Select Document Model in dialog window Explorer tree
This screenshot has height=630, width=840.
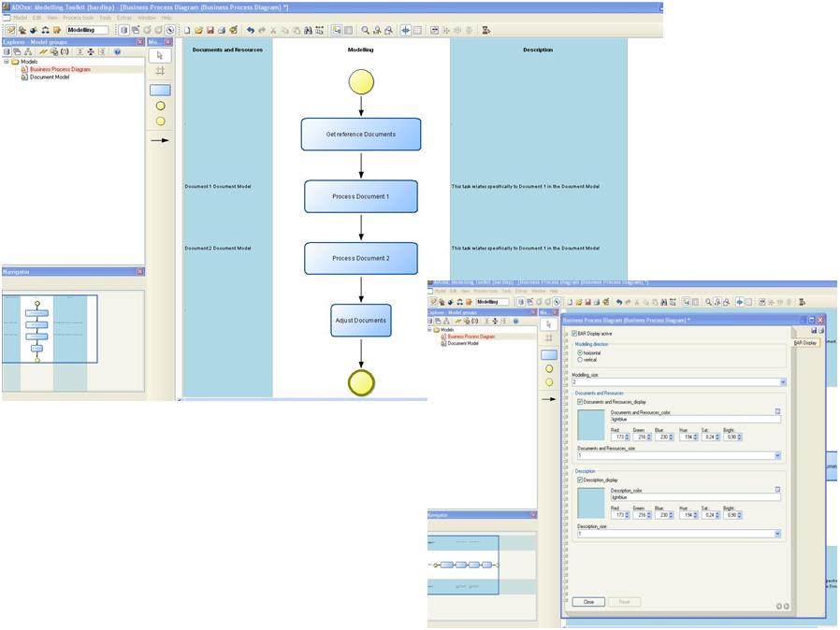(463, 344)
